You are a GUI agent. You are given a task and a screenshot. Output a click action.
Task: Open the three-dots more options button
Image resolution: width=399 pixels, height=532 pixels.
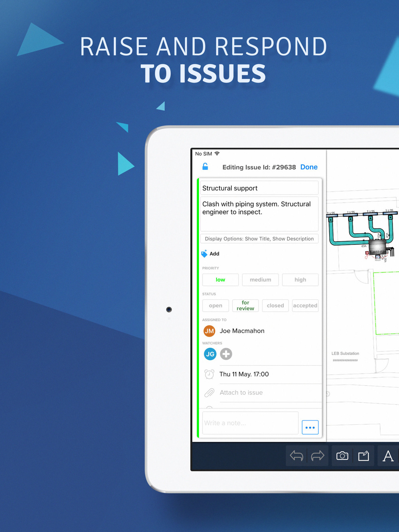(310, 428)
